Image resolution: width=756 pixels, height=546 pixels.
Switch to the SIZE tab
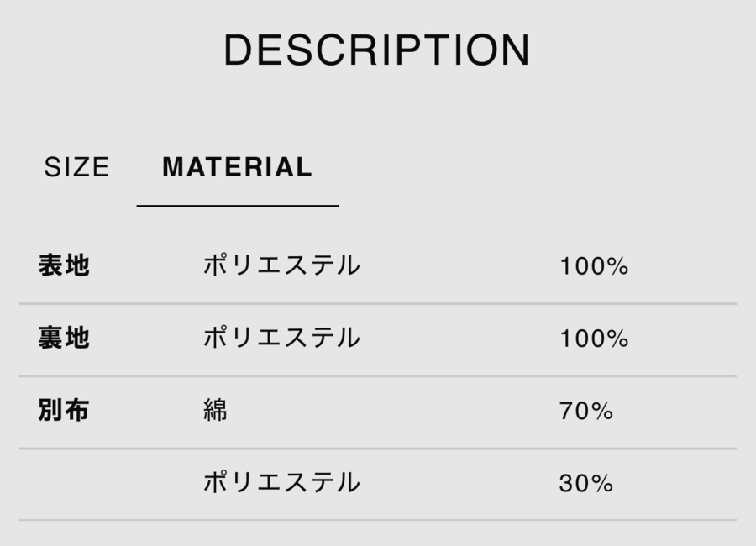76,167
